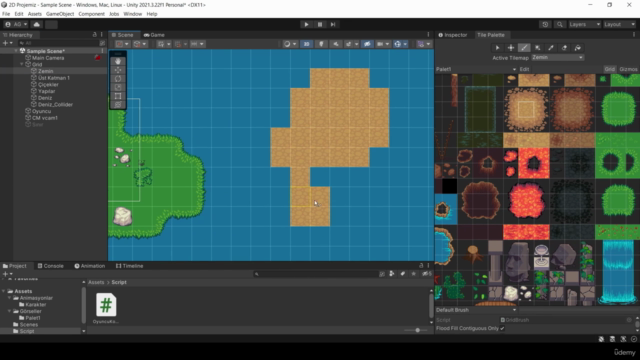Click Edit button in Tile Palette
The height and width of the screenshot is (360, 640).
coord(524,69)
